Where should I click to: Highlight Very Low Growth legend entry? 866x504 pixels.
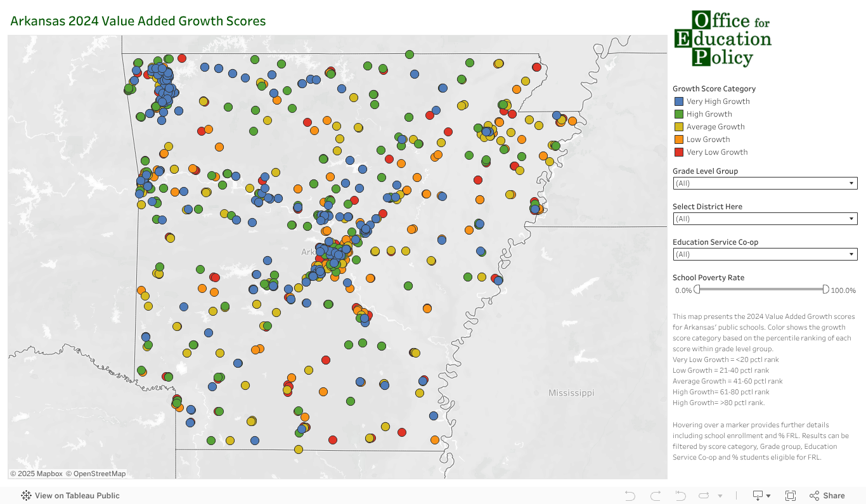coord(716,152)
